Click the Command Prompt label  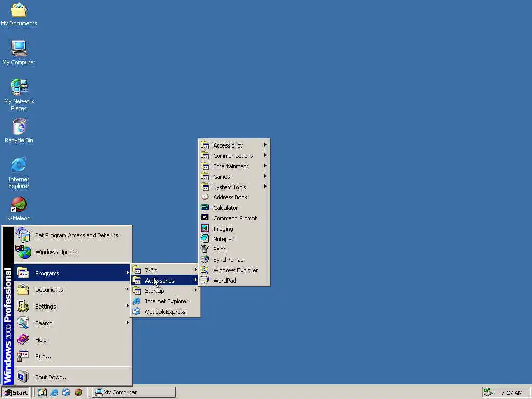click(x=235, y=218)
